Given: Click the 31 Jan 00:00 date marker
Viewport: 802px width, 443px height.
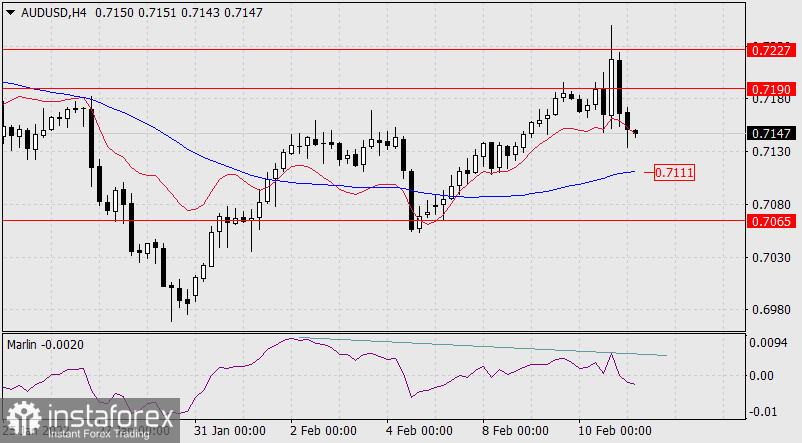Looking at the screenshot, I should [x=229, y=431].
